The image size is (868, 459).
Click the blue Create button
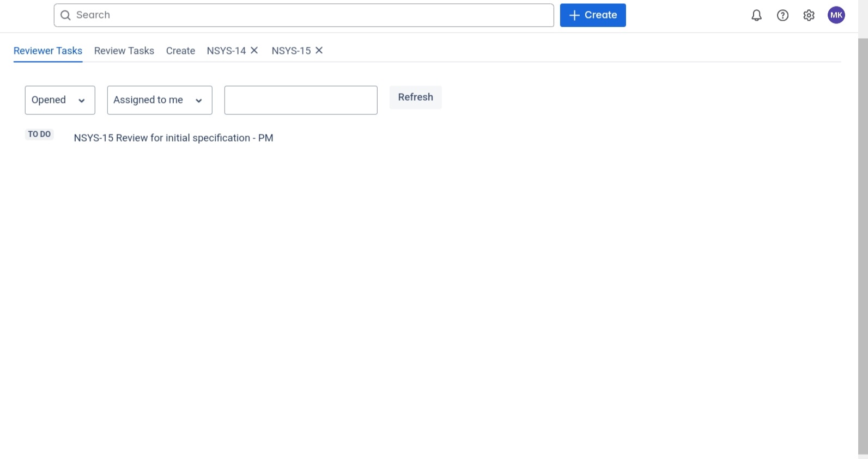[593, 15]
